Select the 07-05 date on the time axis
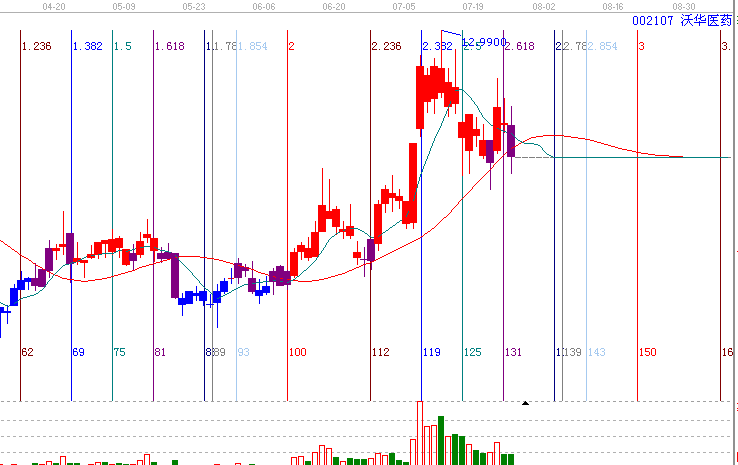The height and width of the screenshot is (465, 738). (405, 6)
